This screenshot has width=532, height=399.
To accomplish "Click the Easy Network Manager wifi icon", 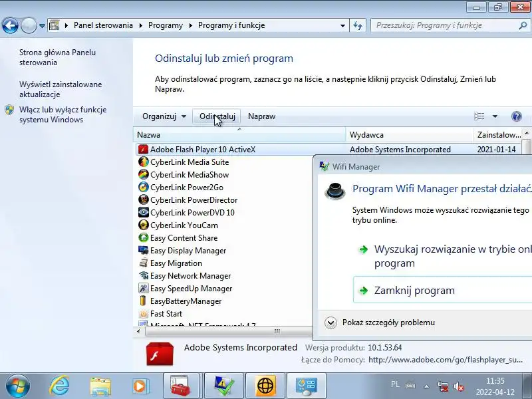I will (143, 275).
